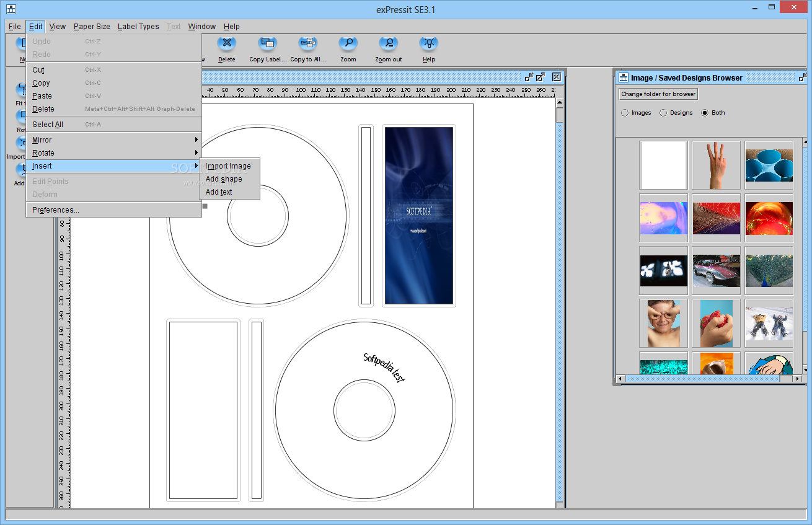812x525 pixels.
Task: Click the Zoom magnifier toolbar icon
Action: click(348, 44)
